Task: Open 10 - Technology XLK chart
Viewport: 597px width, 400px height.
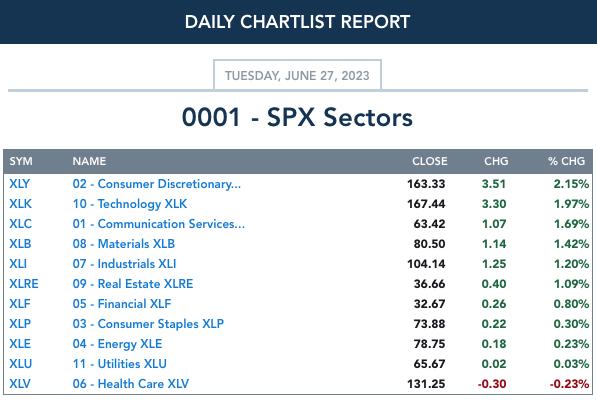Action: coord(130,204)
